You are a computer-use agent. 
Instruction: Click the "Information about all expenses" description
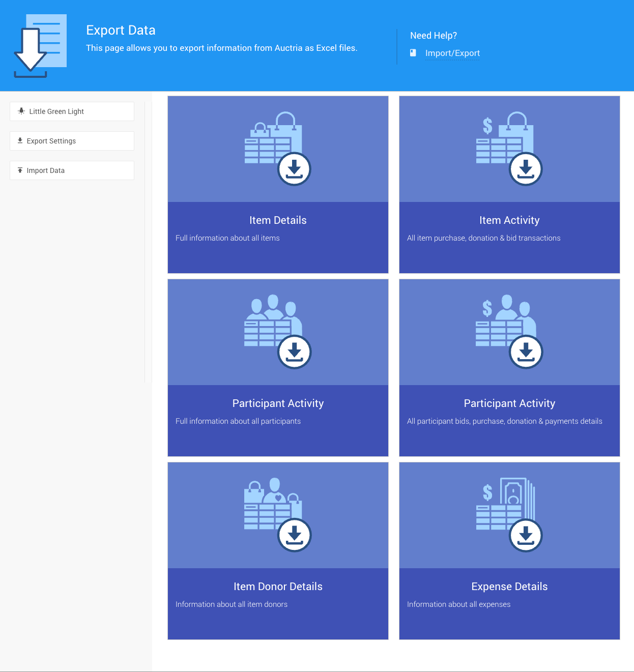pyautogui.click(x=458, y=604)
